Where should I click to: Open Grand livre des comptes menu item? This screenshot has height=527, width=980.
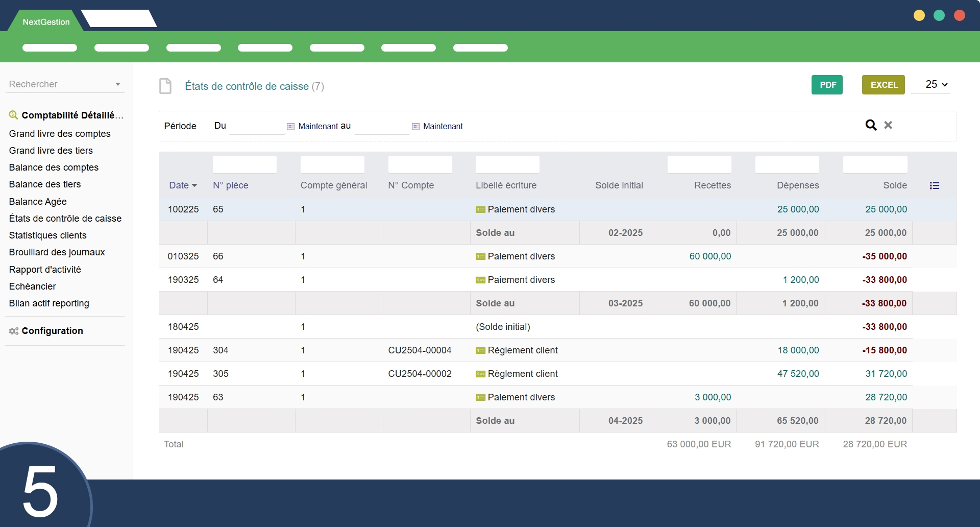click(60, 134)
